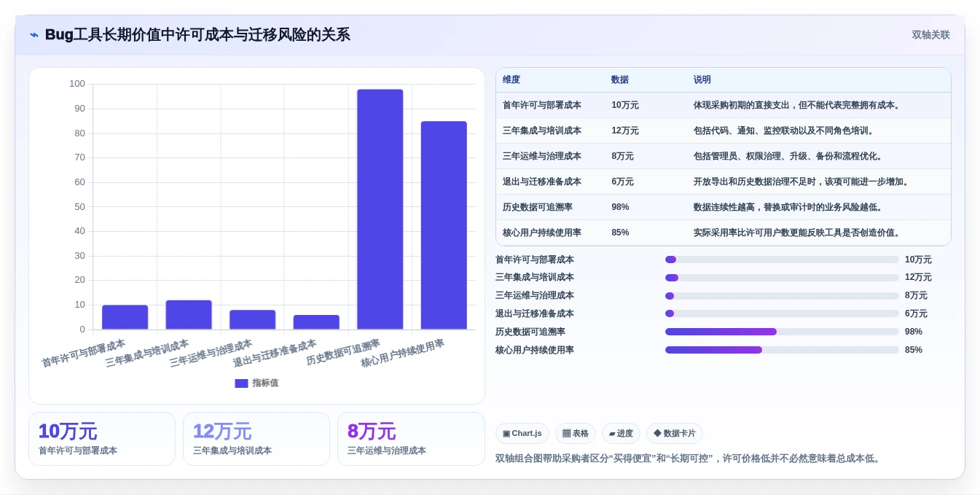Click the 指标值 legend label
The image size is (980, 495).
coord(265,383)
